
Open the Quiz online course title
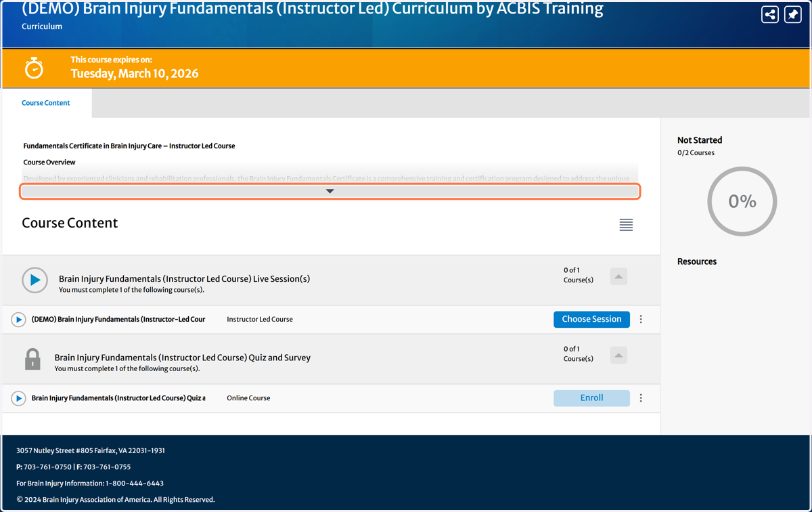point(118,398)
